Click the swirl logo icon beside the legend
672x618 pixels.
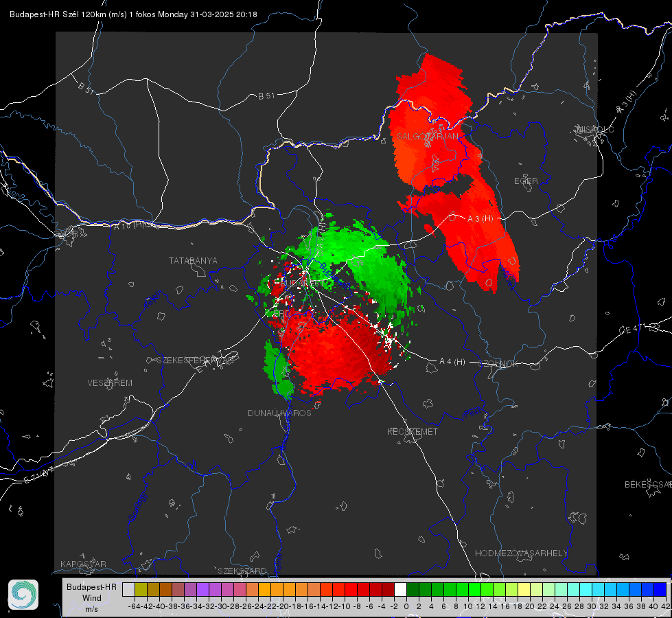pos(23,595)
